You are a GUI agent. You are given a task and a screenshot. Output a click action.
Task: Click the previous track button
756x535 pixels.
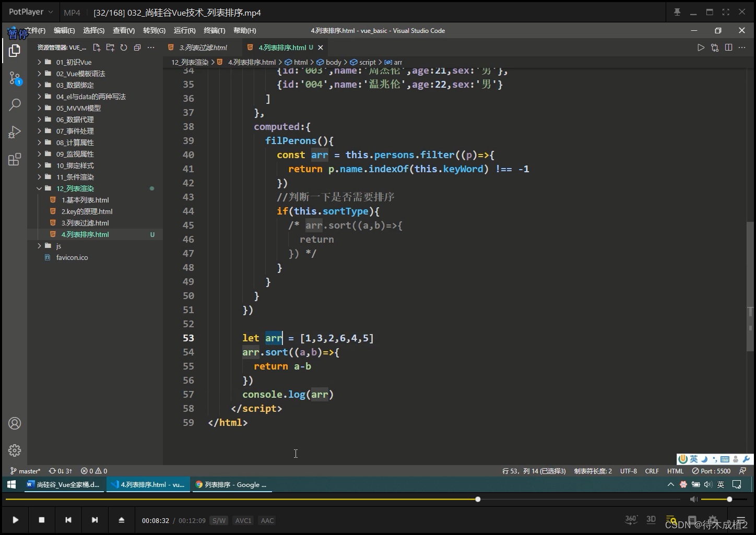click(68, 520)
